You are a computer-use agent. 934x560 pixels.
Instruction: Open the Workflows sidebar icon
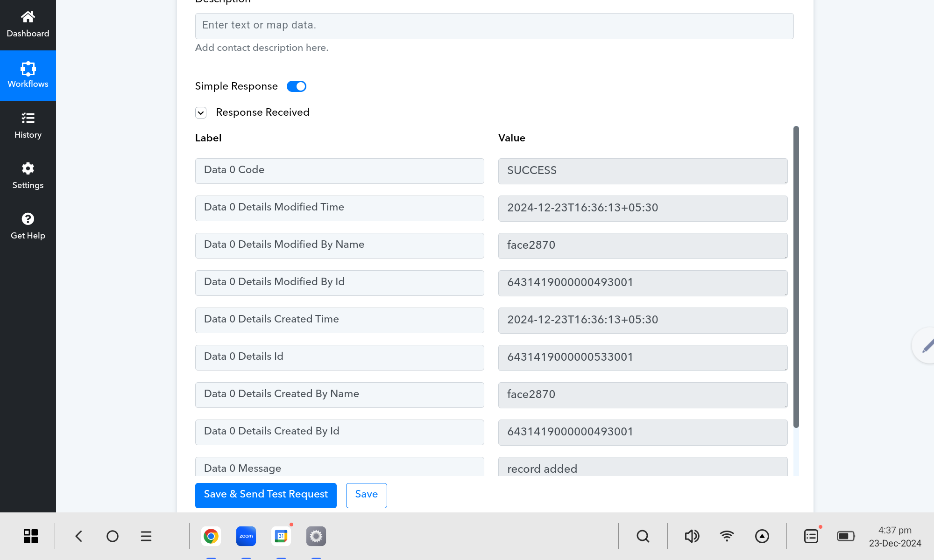click(28, 69)
